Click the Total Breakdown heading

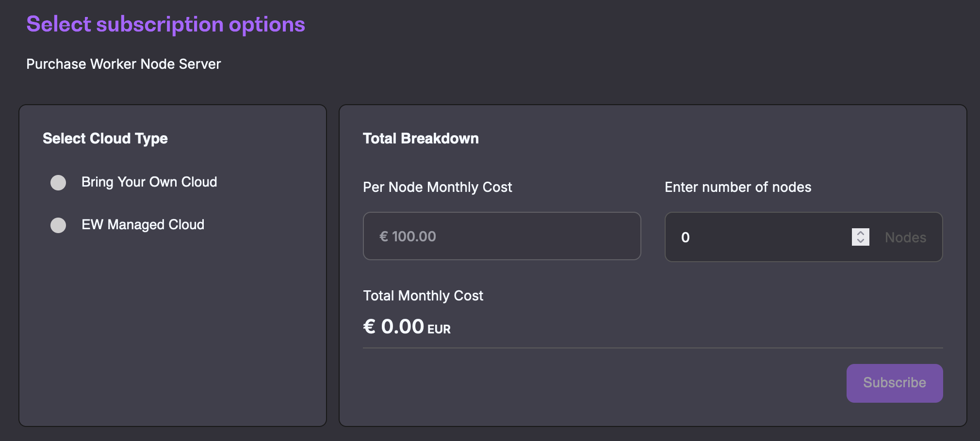pos(421,139)
